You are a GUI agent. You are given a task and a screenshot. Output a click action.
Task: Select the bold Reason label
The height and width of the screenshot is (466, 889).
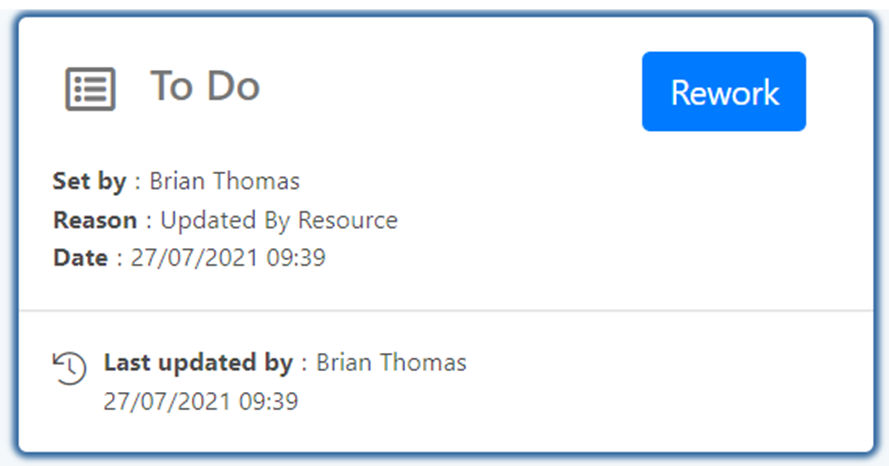(x=94, y=220)
